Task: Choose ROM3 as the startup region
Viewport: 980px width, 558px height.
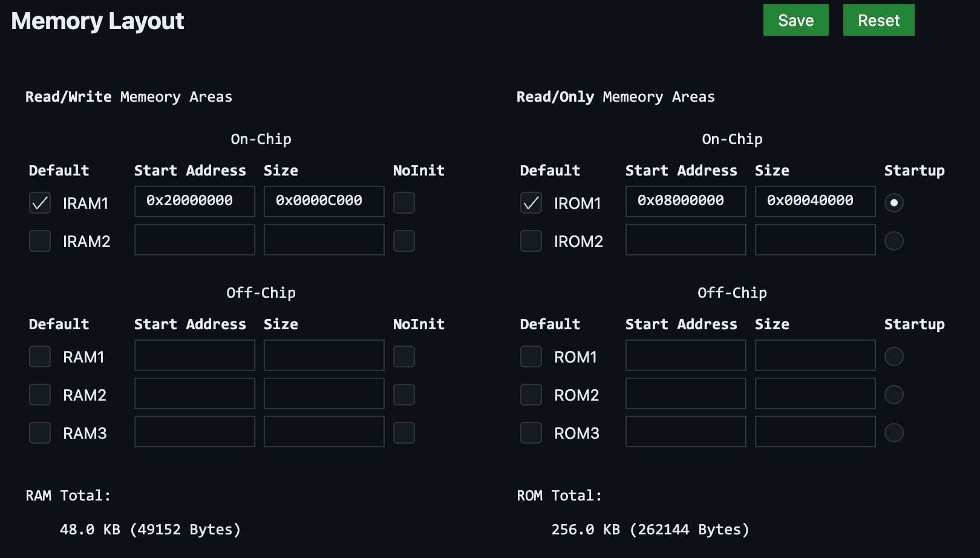Action: coord(893,433)
